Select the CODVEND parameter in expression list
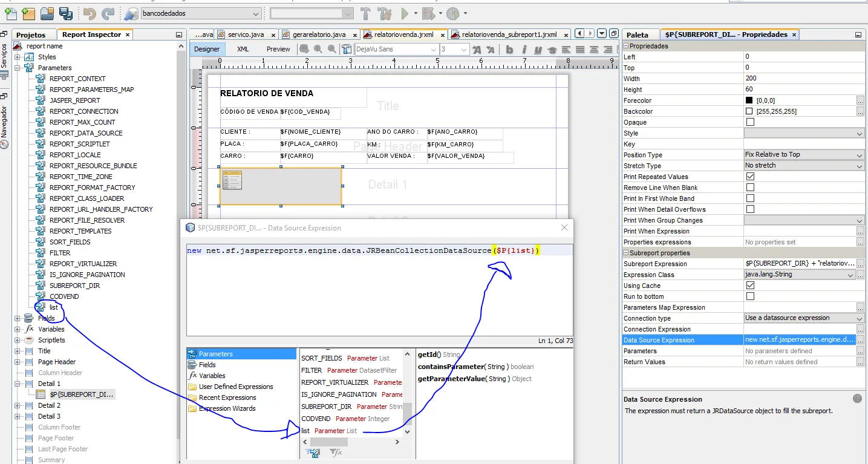 316,419
